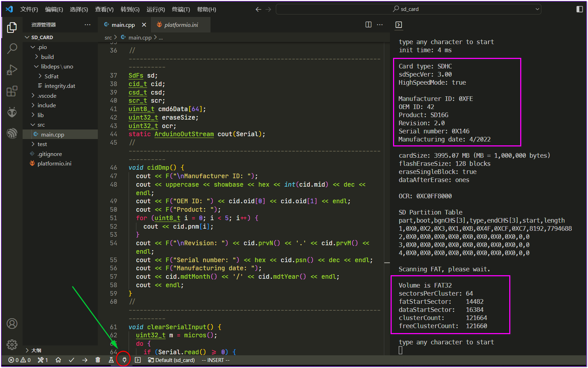Click line number 46 in the gutter
Image resolution: width=588 pixels, height=368 pixels.
(x=113, y=168)
